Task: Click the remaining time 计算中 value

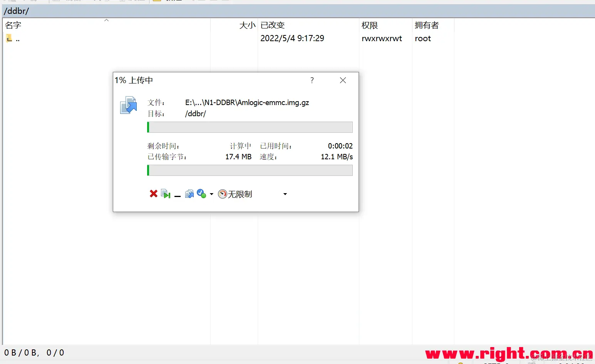Action: (241, 146)
